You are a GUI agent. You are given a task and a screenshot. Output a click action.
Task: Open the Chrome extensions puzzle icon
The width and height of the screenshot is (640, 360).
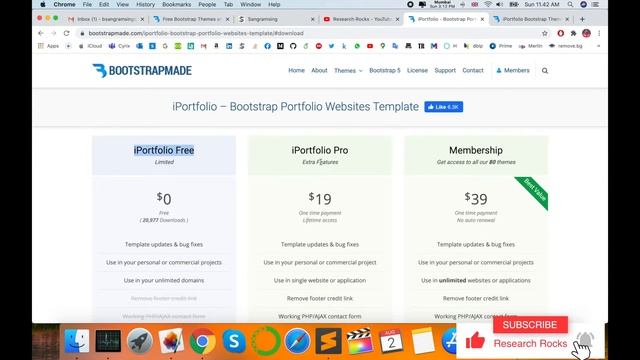coord(573,33)
